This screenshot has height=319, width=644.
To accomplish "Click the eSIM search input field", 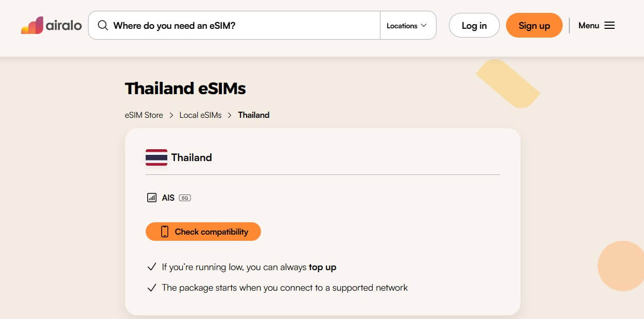I will [x=232, y=25].
